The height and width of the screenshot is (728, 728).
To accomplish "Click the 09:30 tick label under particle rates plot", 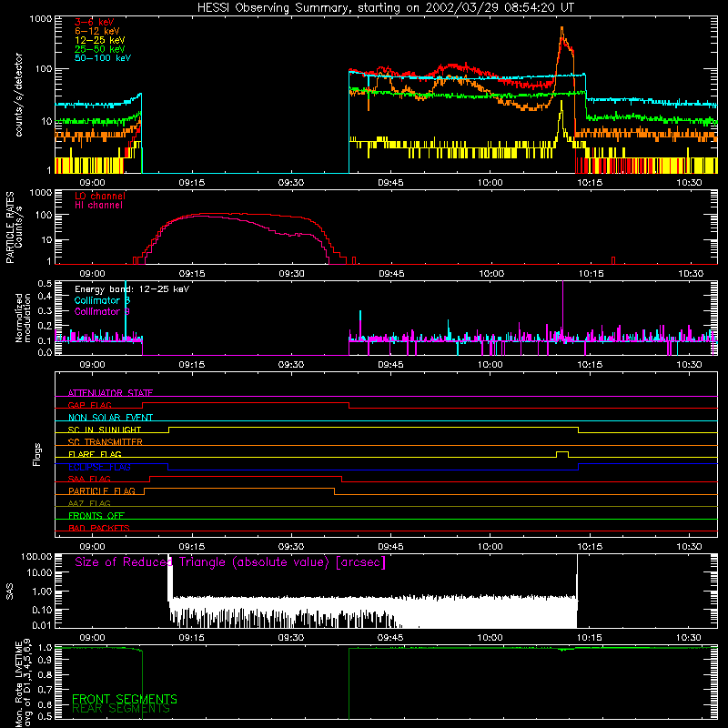I will (x=291, y=274).
